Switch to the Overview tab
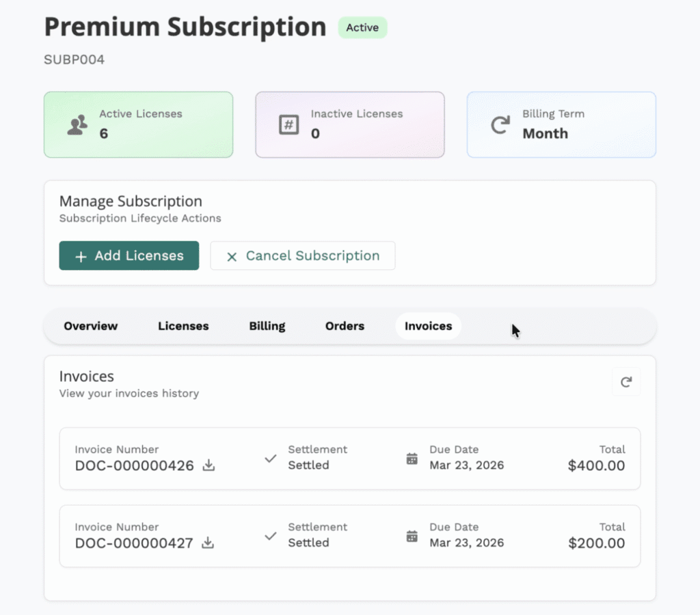 (x=90, y=326)
